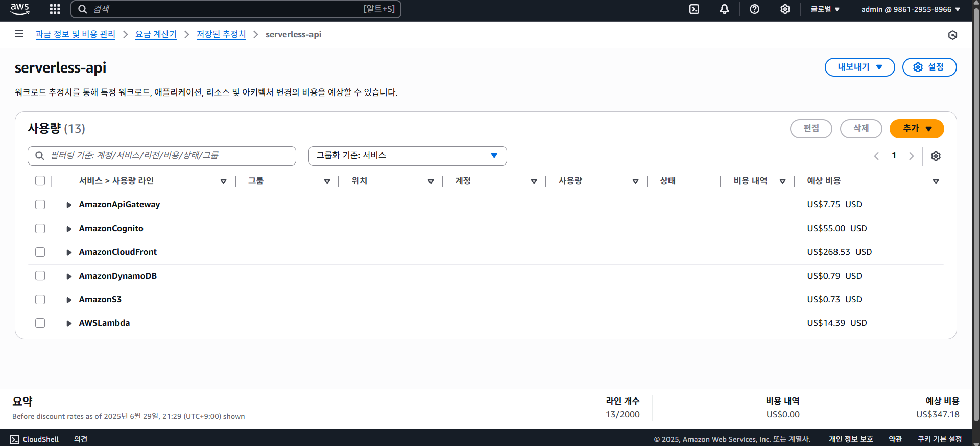Open the 추가 add dropdown button
Image resolution: width=980 pixels, height=446 pixels.
(917, 129)
